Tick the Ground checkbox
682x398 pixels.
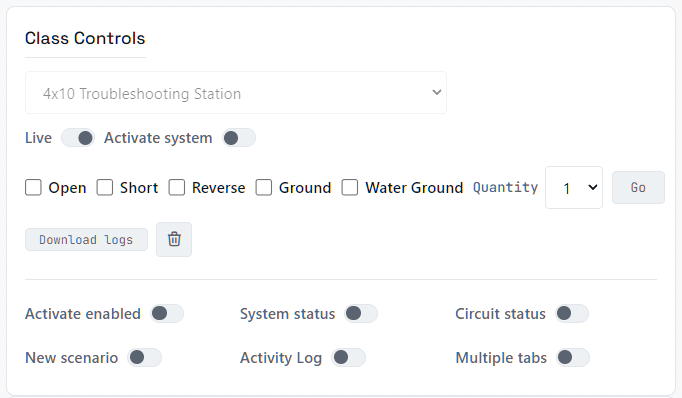pyautogui.click(x=264, y=187)
